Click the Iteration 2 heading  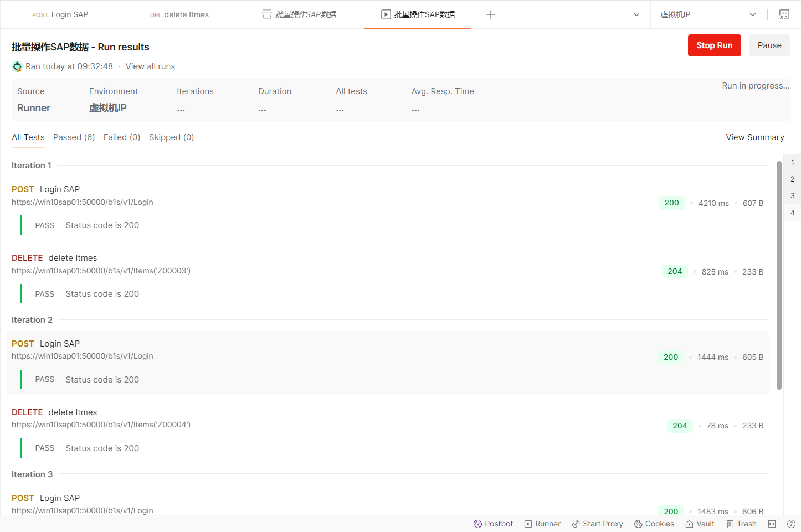pyautogui.click(x=32, y=320)
